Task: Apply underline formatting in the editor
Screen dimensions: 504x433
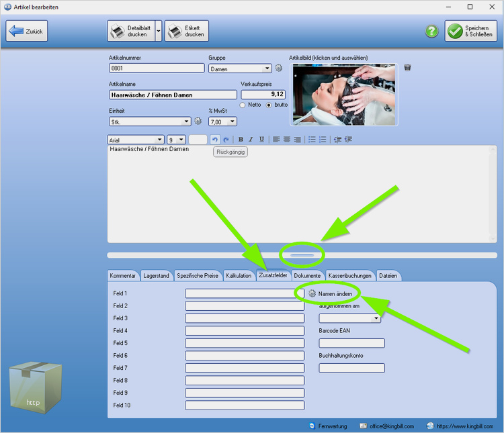Action: point(261,140)
